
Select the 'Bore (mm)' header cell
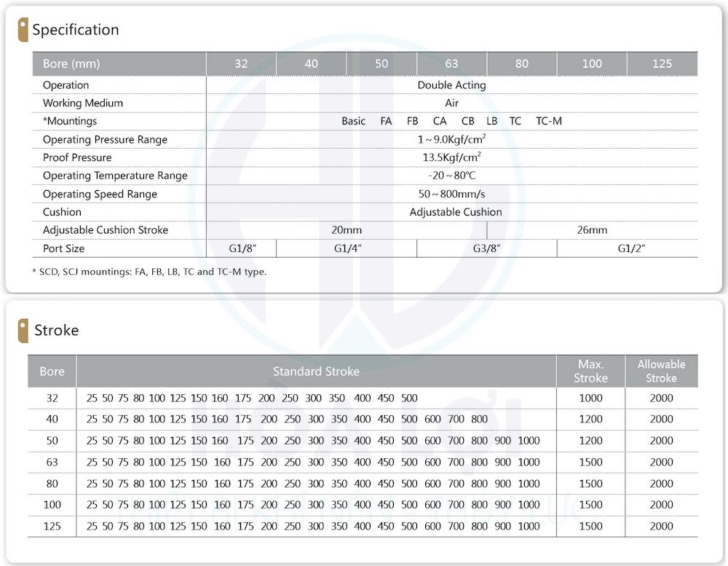point(119,63)
